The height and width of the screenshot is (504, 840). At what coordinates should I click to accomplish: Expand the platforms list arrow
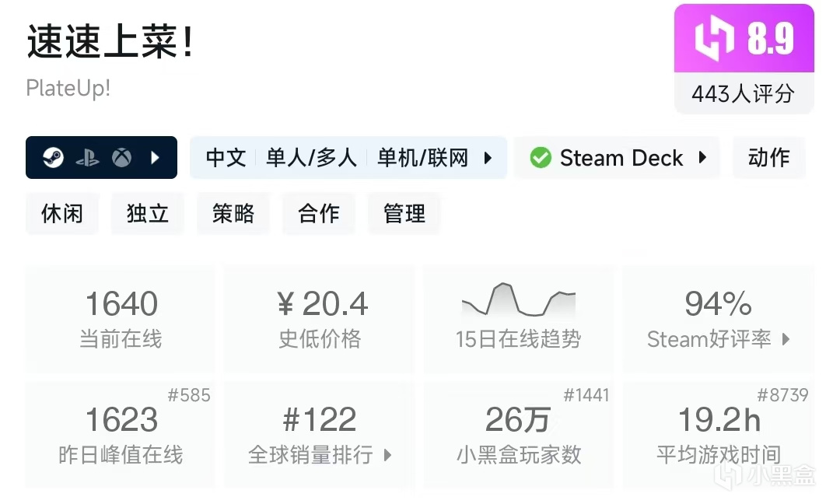155,158
